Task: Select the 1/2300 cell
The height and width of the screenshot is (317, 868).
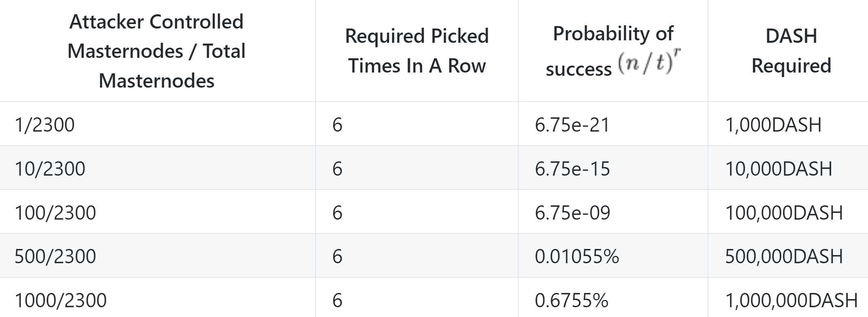Action: [x=45, y=125]
